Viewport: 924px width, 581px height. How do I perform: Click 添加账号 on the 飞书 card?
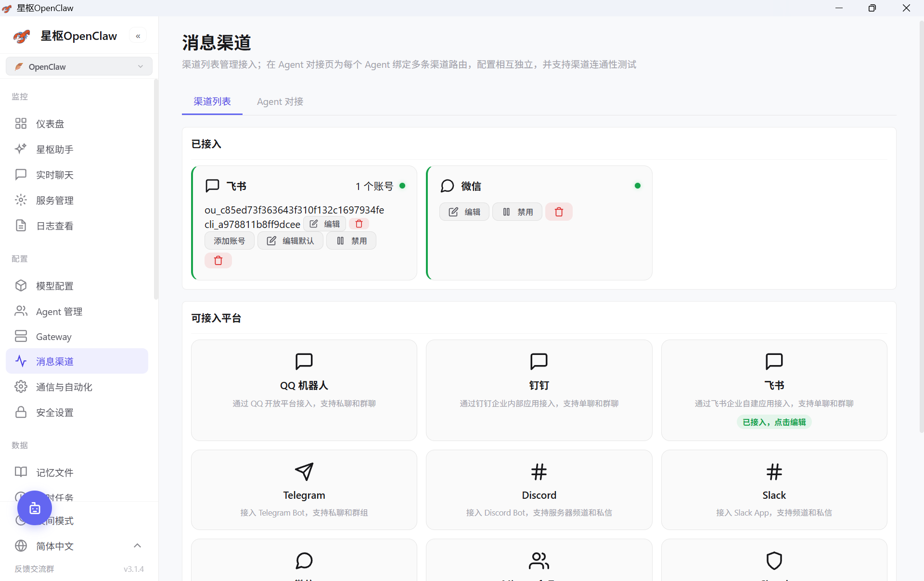[x=230, y=241]
